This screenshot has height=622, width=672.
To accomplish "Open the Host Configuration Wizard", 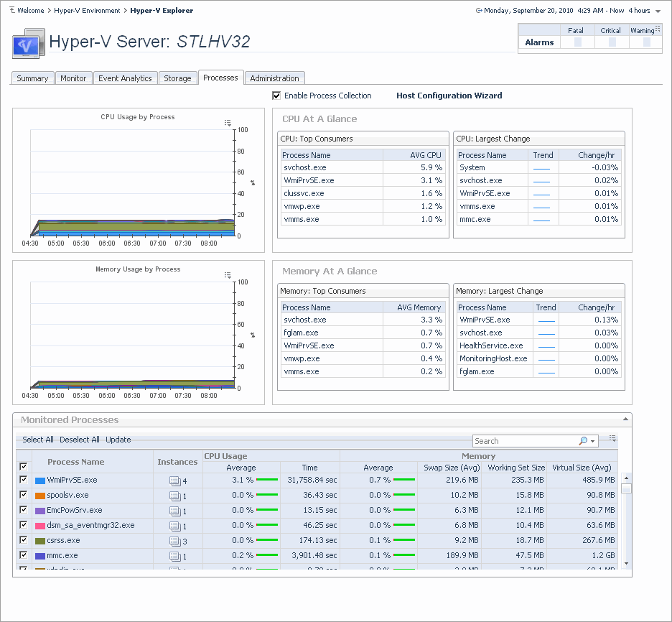I will [449, 96].
